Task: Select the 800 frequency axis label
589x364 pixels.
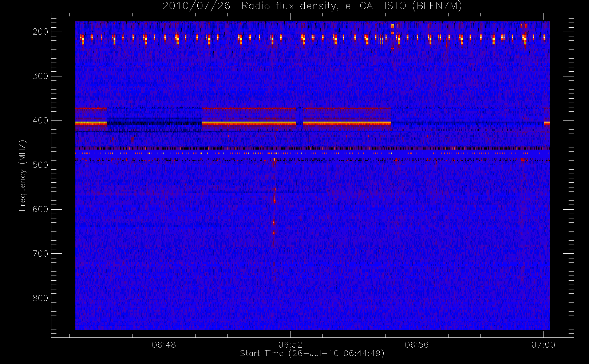Action: click(40, 298)
